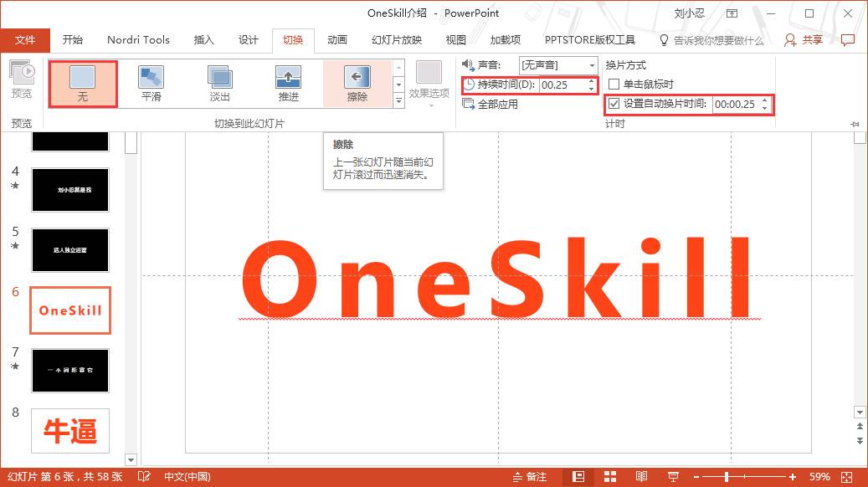Open the comments speech bubble icon
The height and width of the screenshot is (487, 868).
(x=848, y=40)
